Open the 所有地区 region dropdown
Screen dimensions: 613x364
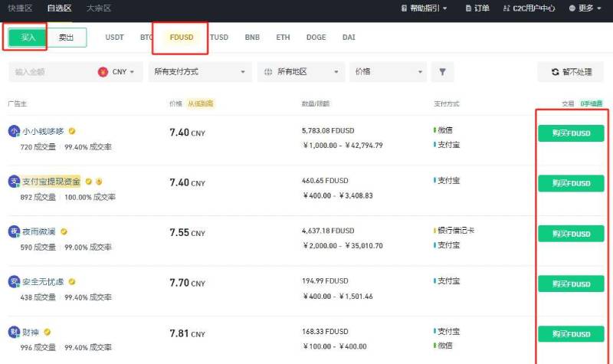[301, 72]
